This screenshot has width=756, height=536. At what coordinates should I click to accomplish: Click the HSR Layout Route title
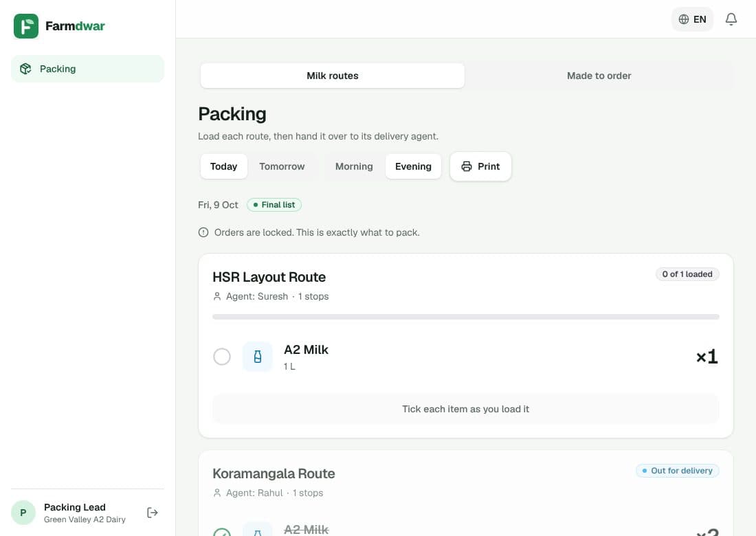269,277
